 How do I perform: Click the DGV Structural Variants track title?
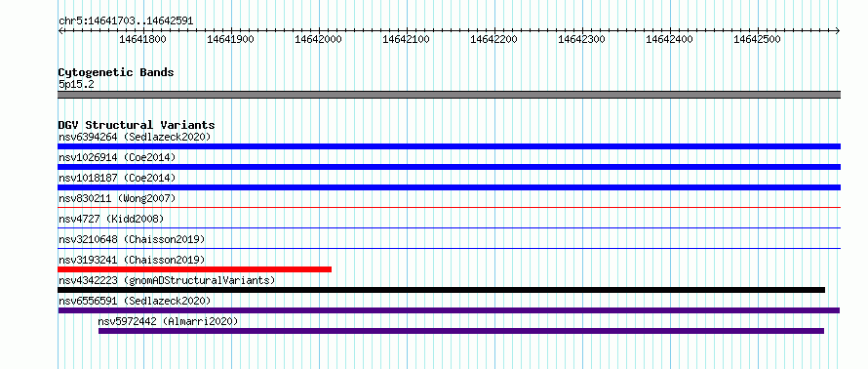137,125
